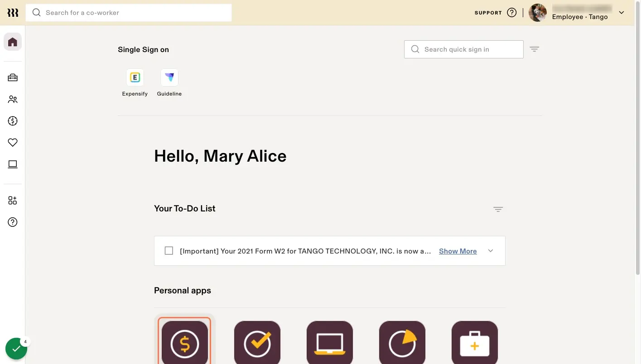
Task: Open the laptop devices icon in sidebar
Action: 13,164
